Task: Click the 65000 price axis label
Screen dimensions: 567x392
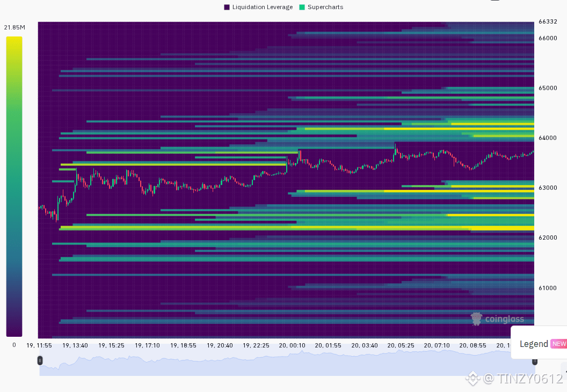Action: point(548,88)
